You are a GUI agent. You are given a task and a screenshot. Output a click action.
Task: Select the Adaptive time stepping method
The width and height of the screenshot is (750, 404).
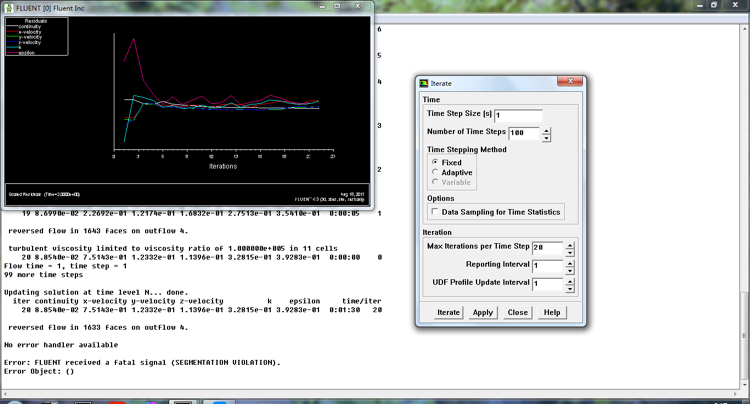(435, 173)
